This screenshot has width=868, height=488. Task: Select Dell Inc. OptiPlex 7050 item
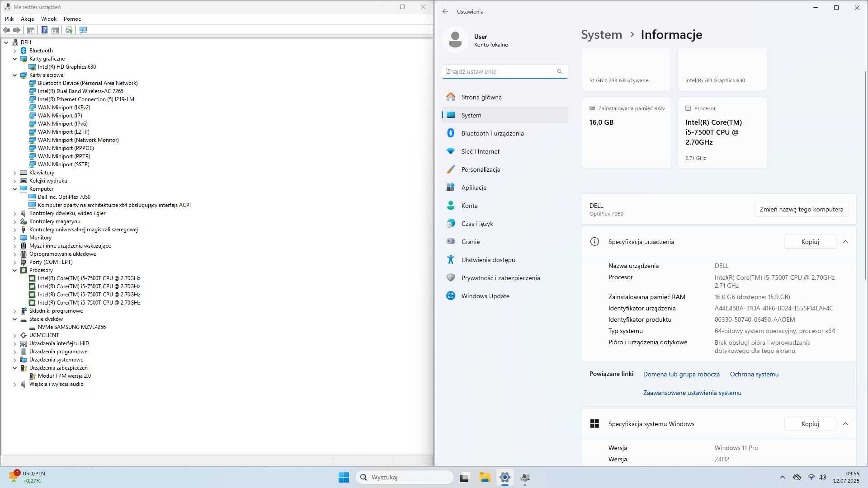pyautogui.click(x=64, y=197)
